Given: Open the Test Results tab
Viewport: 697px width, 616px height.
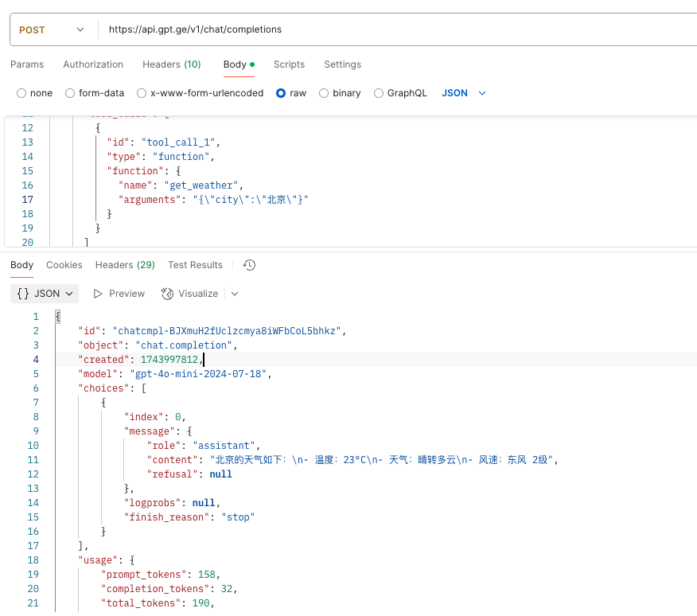Looking at the screenshot, I should coord(195,265).
